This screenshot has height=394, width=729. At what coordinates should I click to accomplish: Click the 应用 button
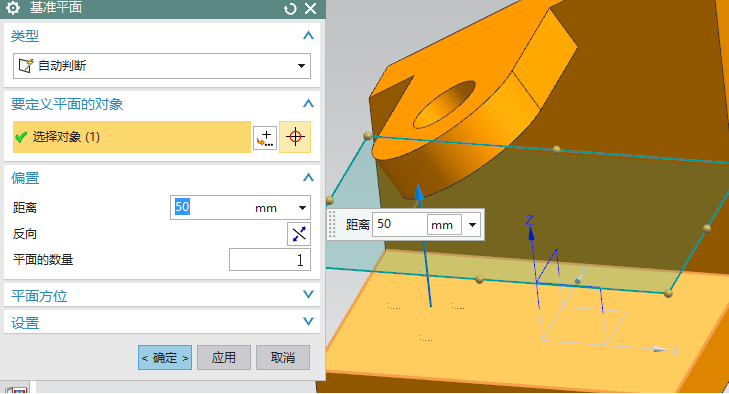point(224,358)
